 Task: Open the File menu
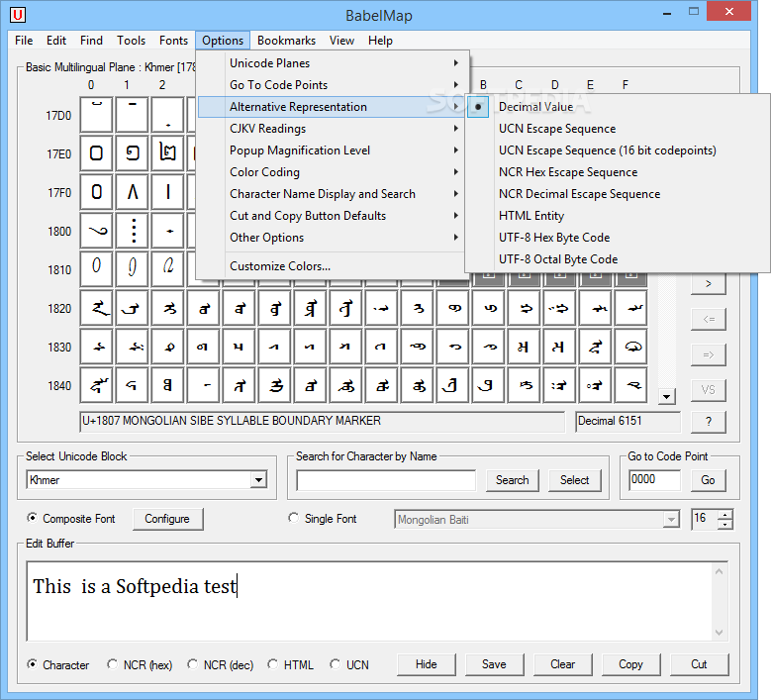[x=24, y=41]
